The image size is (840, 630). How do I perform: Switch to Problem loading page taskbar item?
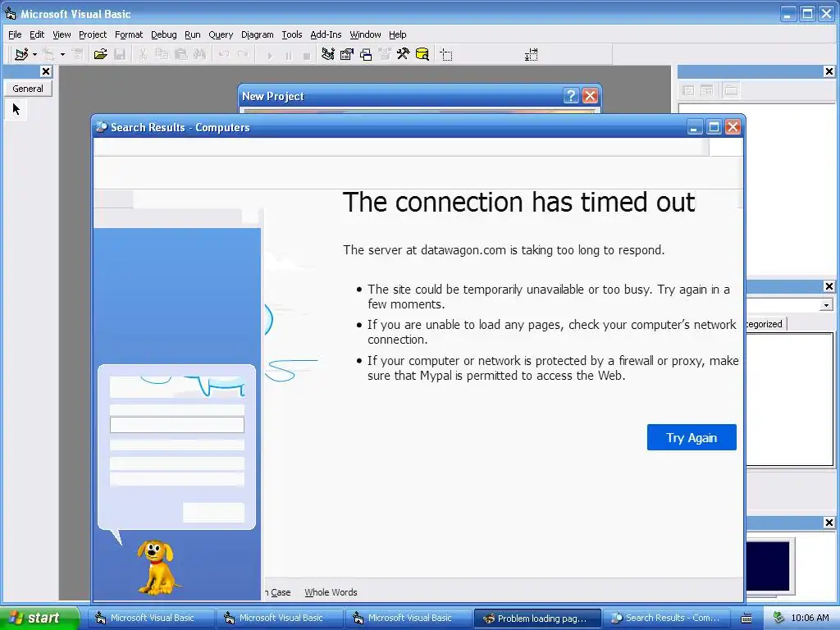coord(537,618)
